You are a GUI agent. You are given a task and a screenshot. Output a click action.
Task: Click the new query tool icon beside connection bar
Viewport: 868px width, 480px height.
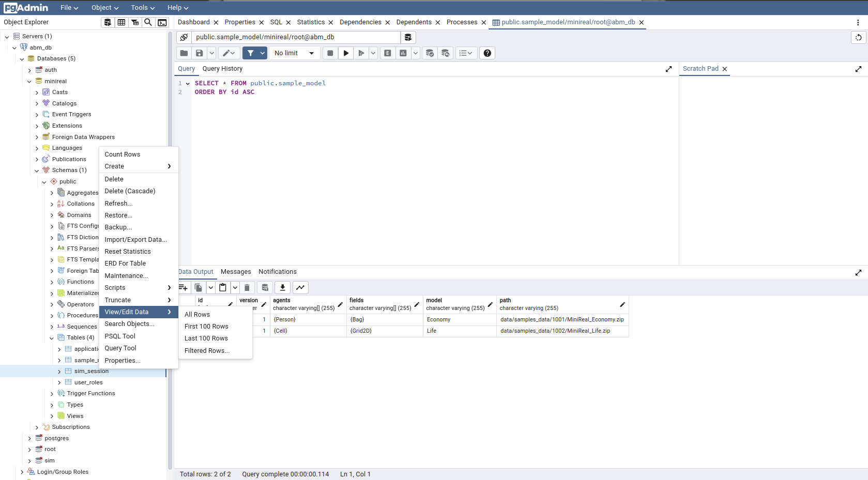[408, 37]
